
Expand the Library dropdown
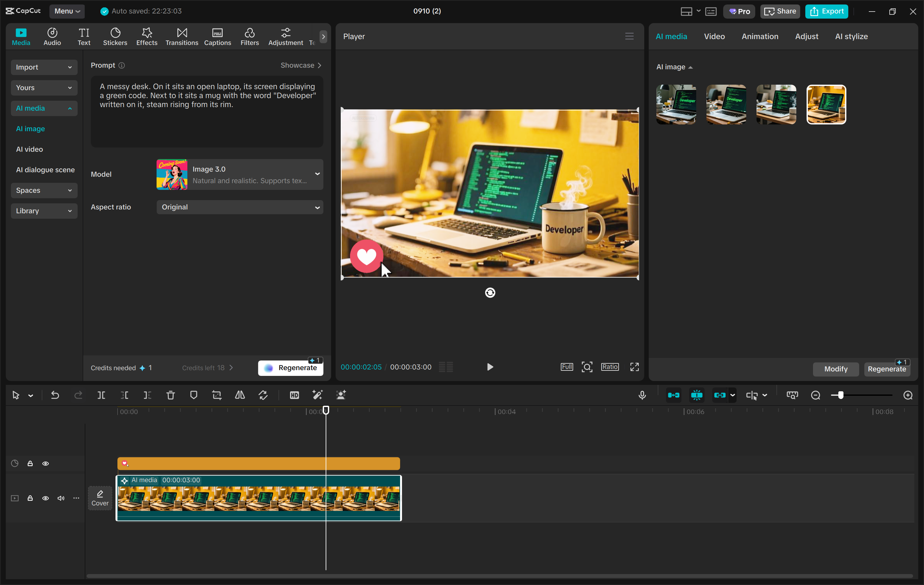44,211
